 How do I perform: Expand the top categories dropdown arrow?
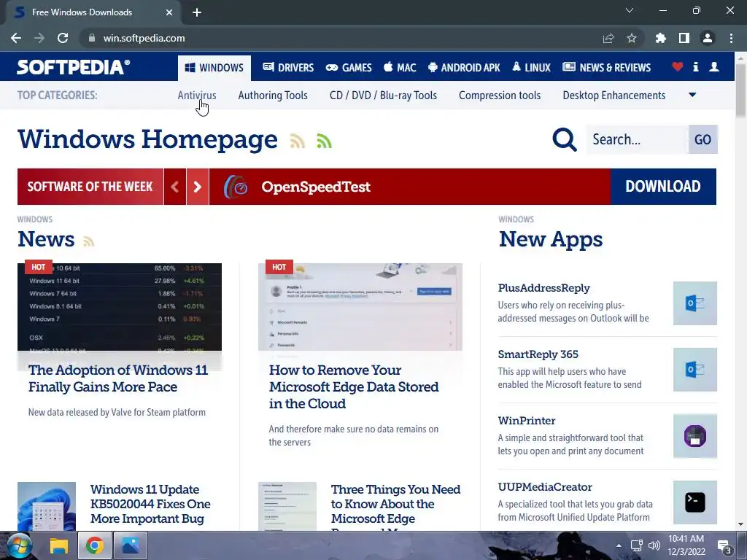(693, 95)
